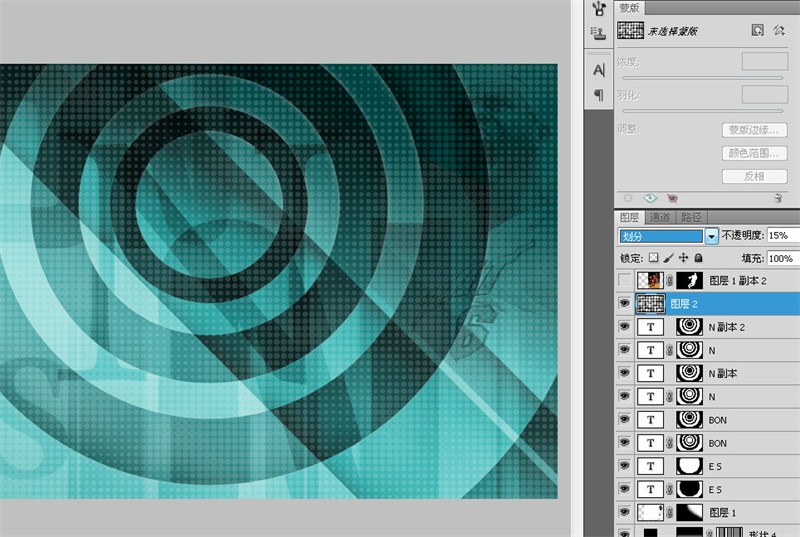The width and height of the screenshot is (800, 537).
Task: Switch to the 通道 channels tab
Action: [x=660, y=217]
